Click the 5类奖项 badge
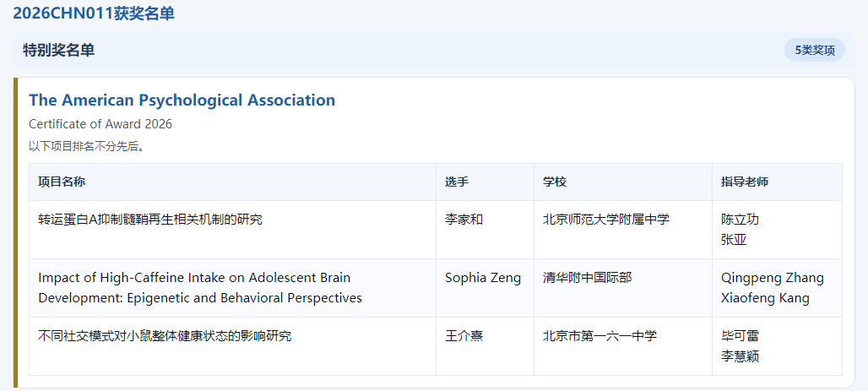The image size is (868, 391). 814,51
